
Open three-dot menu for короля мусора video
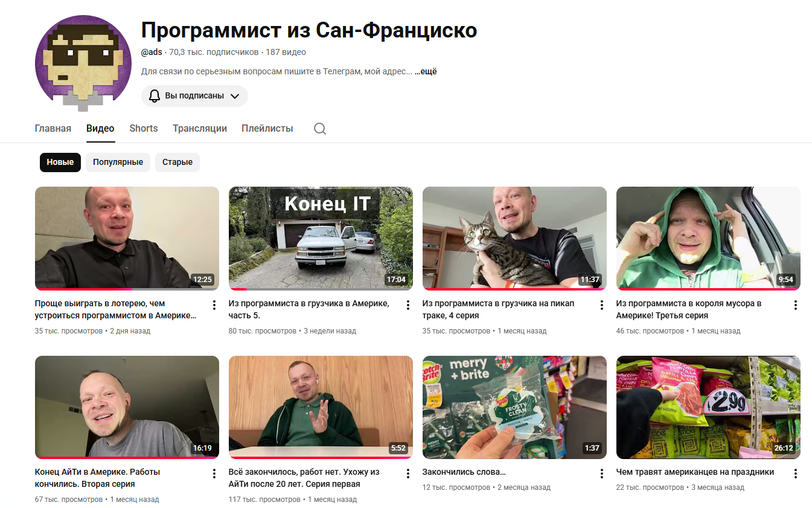pyautogui.click(x=796, y=305)
